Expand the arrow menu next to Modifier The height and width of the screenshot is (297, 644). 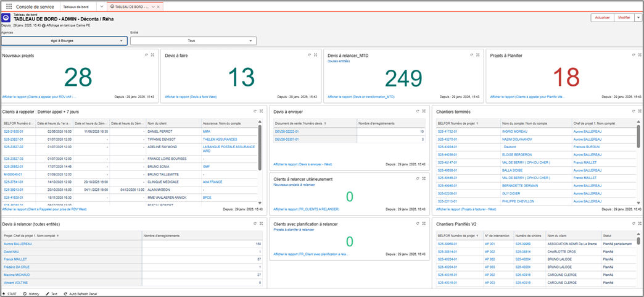pos(638,17)
